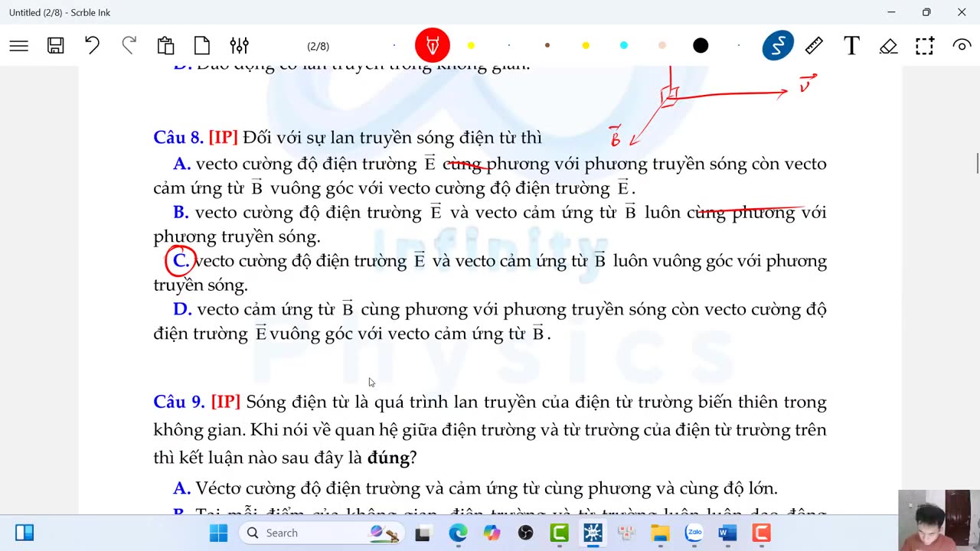Select the ruler tool
This screenshot has height=551, width=980.
(x=815, y=46)
